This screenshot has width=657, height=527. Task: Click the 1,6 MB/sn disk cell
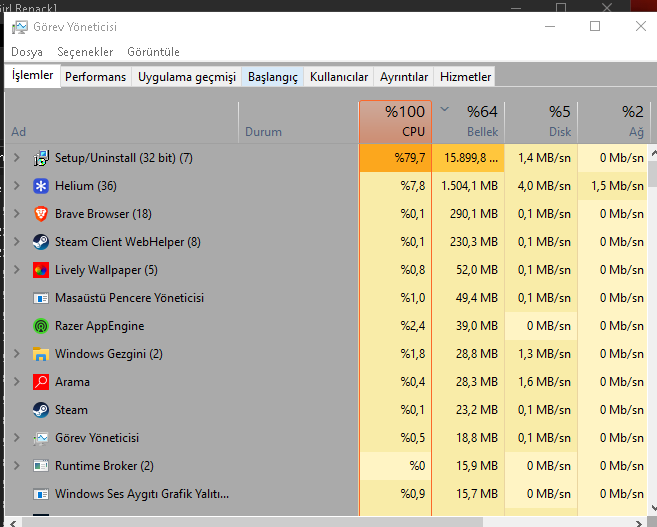(x=541, y=382)
